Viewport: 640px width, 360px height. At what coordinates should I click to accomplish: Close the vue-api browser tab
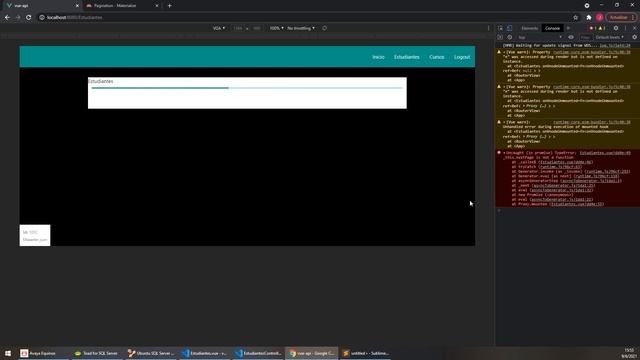tap(77, 6)
